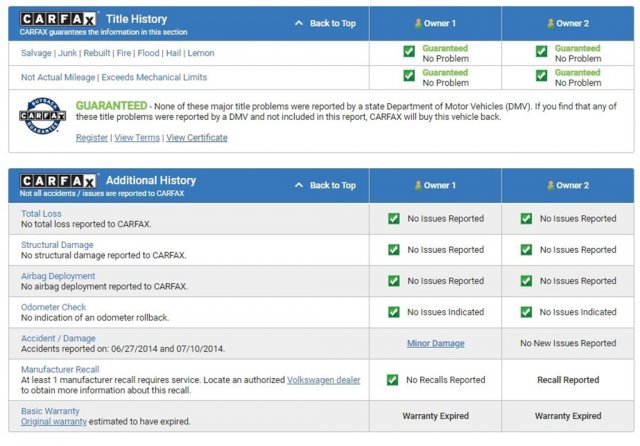Screen dimensions: 640x446
Task: Click Owner 1 Total Loss green checkmark
Action: click(394, 218)
